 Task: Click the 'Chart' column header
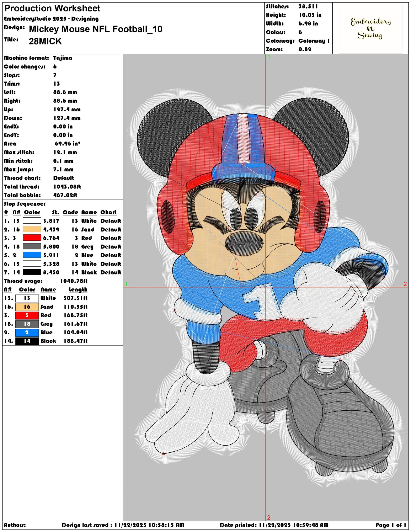tap(108, 212)
